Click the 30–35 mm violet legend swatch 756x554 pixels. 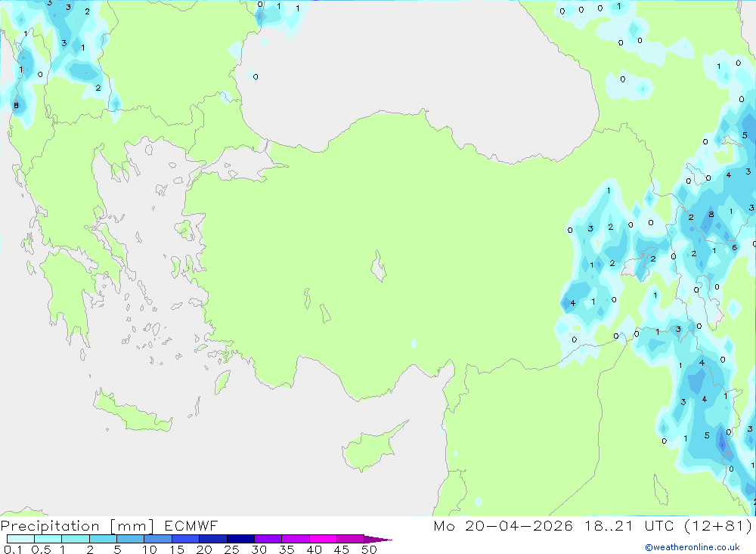(268, 539)
